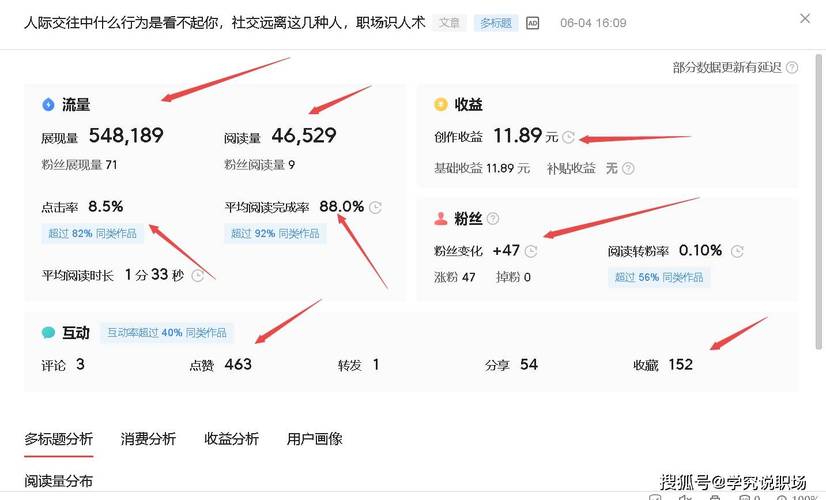Click 粉丝阅读量 9 text
Screen dimensions: 826x500
259,165
